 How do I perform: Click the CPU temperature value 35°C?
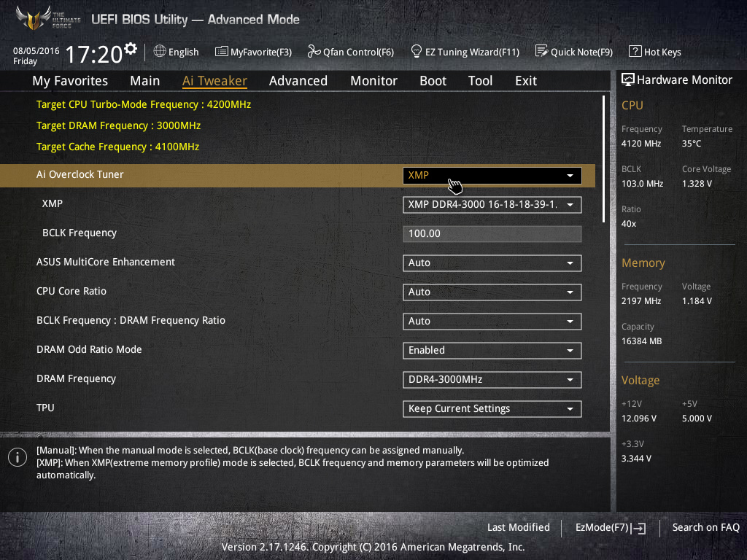[x=692, y=144]
